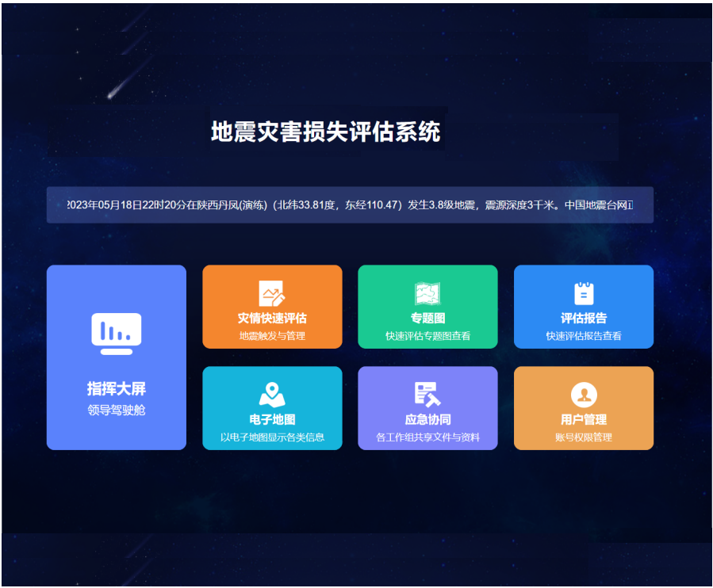
Task: Click the monitor chart icon on 指挥大屏 tile
Action: coord(117,334)
